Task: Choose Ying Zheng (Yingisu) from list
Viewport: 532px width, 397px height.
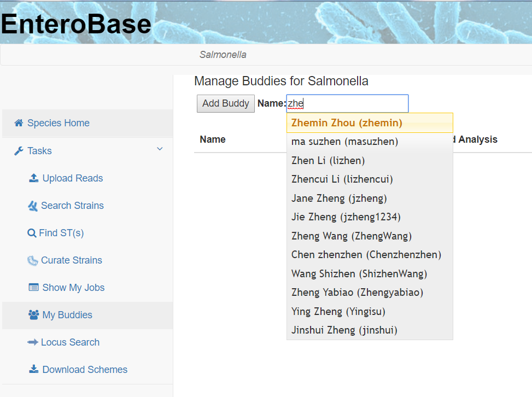Action: [370, 311]
